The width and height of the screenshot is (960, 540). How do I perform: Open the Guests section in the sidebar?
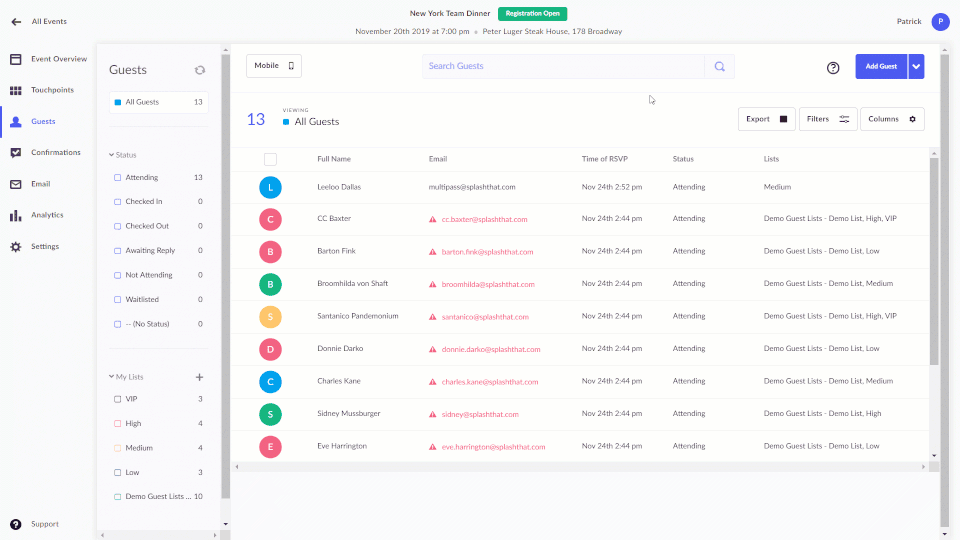point(43,121)
